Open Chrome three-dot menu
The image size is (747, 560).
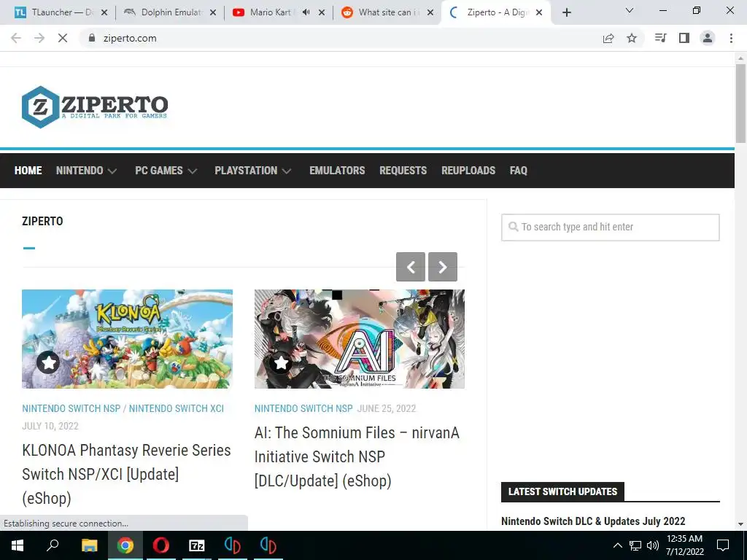pos(731,38)
